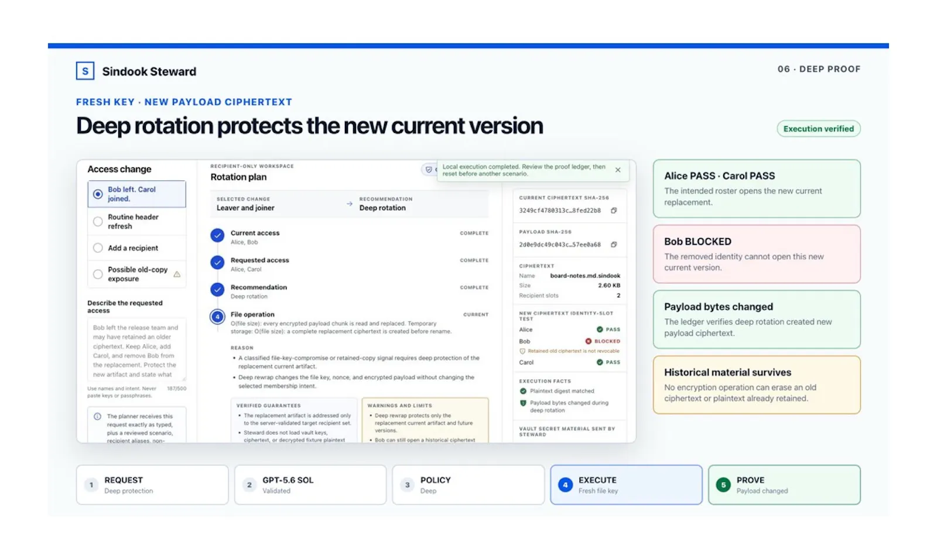Screen dimensions: 937x560
Task: Click the 'Leaver and joiner' selected change
Action: tap(245, 208)
